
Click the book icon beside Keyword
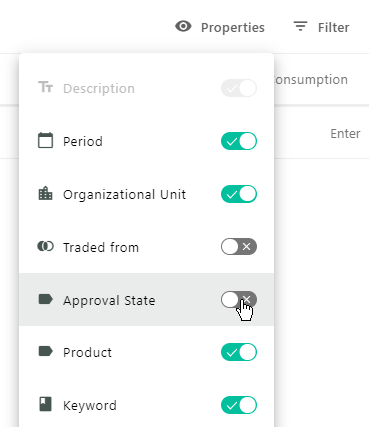coord(45,404)
